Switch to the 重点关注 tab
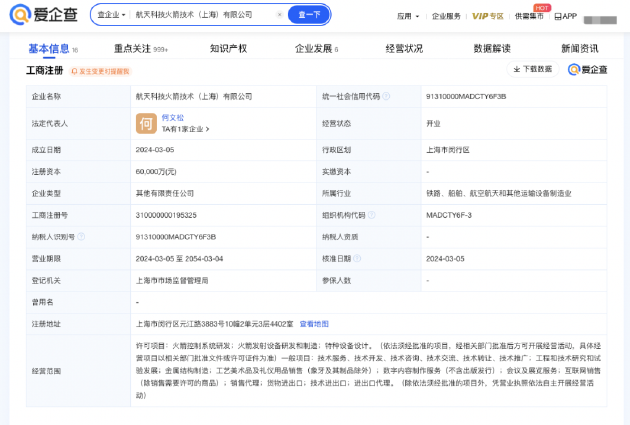The width and height of the screenshot is (630, 425). pos(141,49)
